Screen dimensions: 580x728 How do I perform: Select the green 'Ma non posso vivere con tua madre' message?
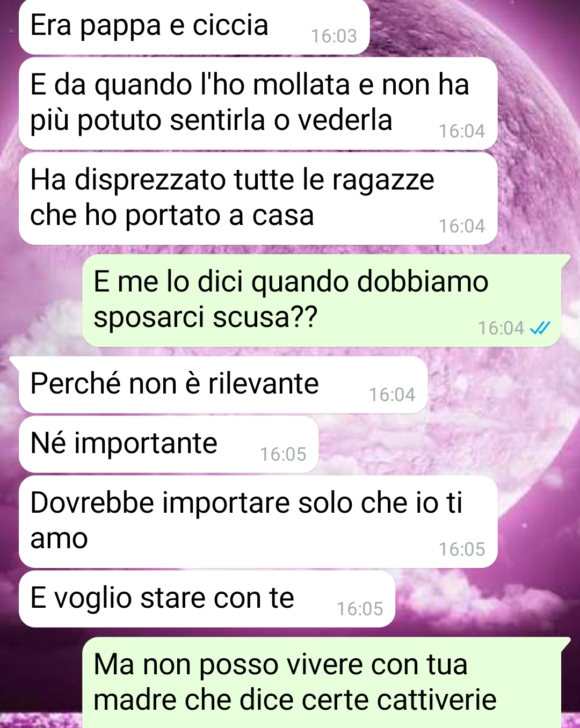(322, 682)
